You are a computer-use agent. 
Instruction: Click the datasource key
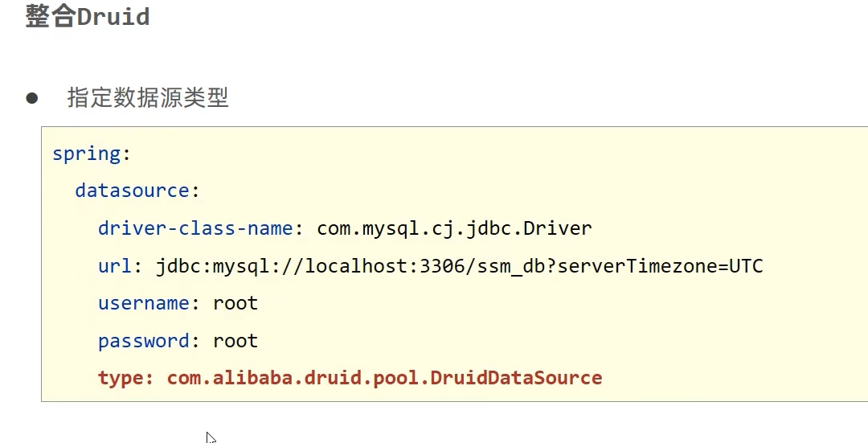click(x=131, y=191)
